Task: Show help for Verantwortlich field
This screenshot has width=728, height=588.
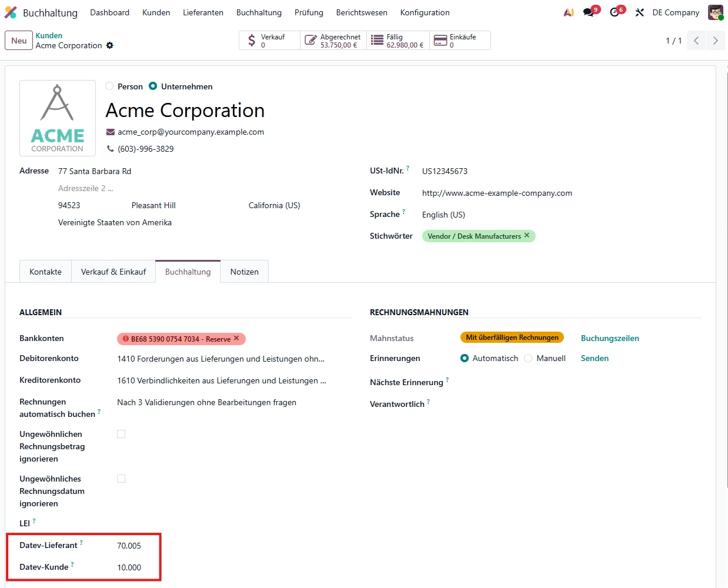Action: point(428,402)
